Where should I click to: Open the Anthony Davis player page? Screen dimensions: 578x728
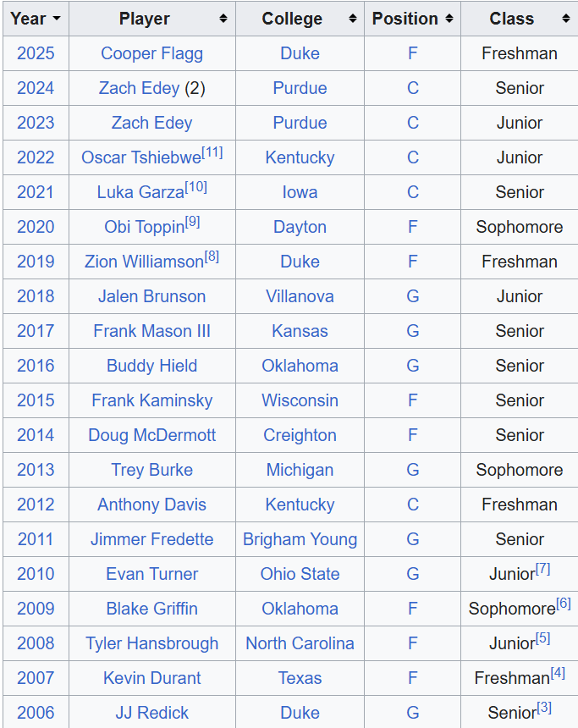tap(151, 505)
